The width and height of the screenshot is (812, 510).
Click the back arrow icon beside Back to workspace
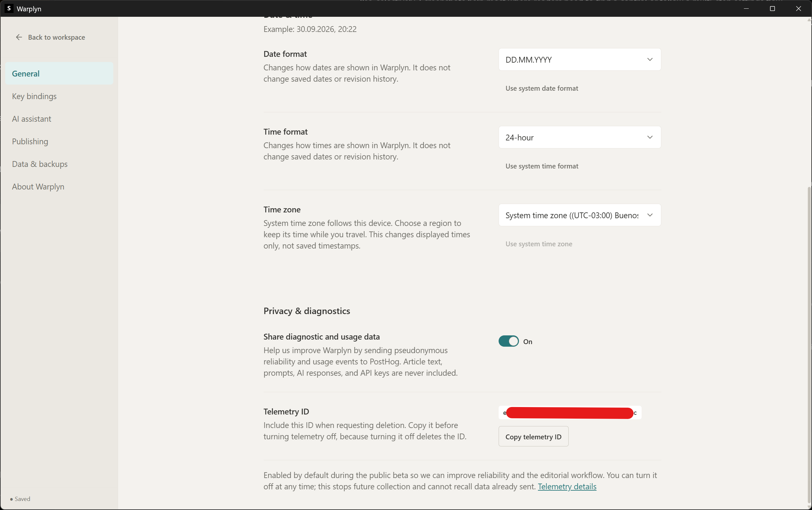(19, 37)
